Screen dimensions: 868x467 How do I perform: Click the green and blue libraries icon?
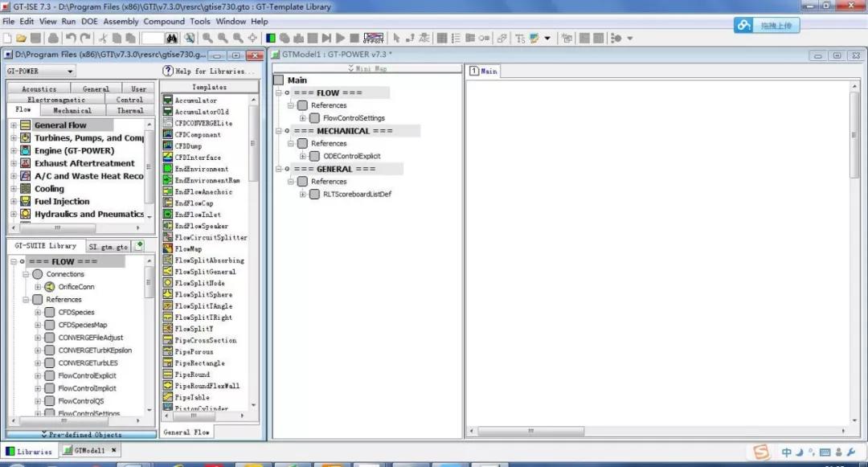point(271,38)
